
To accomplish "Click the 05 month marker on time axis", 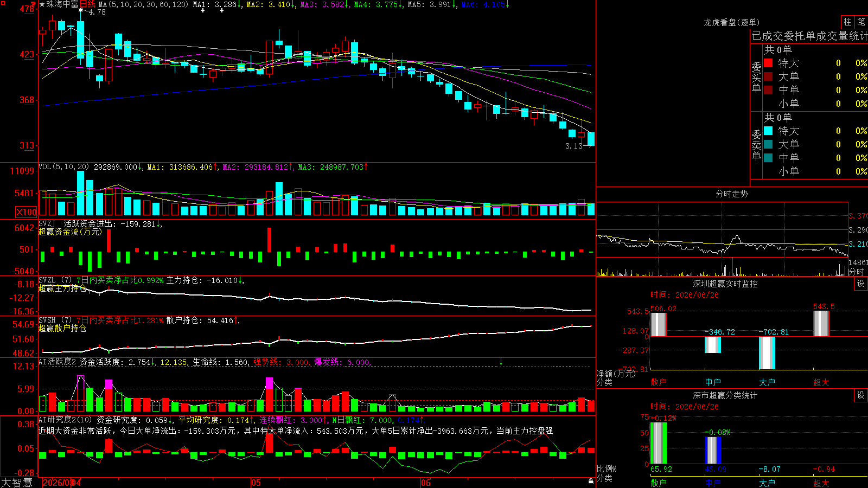I will [256, 483].
